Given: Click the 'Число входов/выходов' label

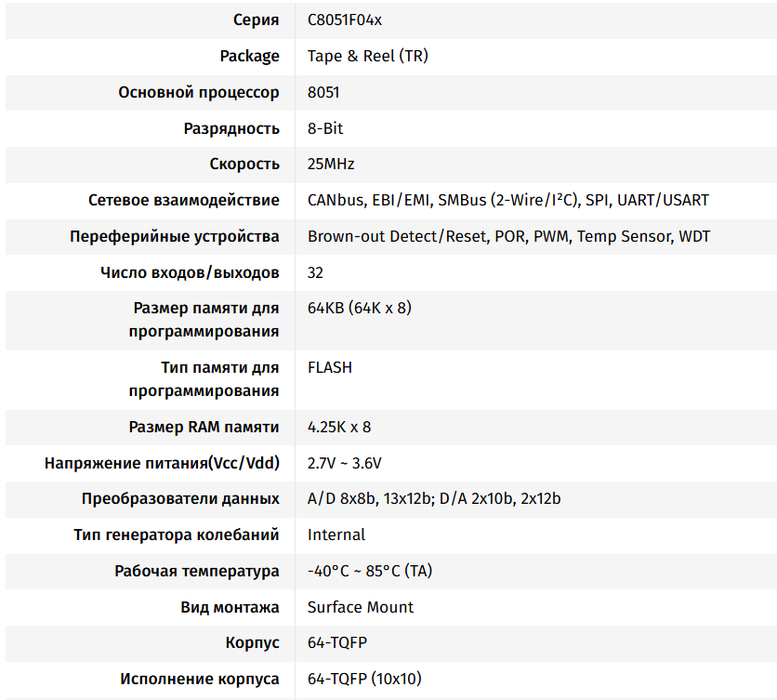Looking at the screenshot, I should click(x=190, y=272).
